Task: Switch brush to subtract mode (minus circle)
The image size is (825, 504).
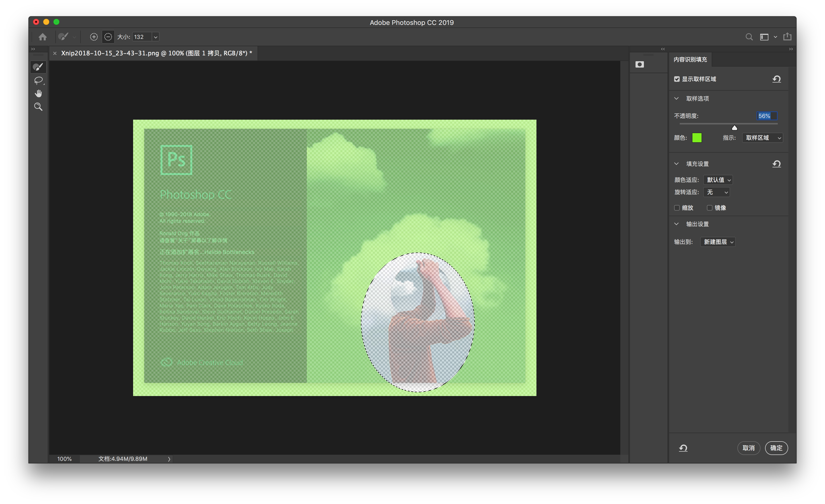Action: click(108, 37)
